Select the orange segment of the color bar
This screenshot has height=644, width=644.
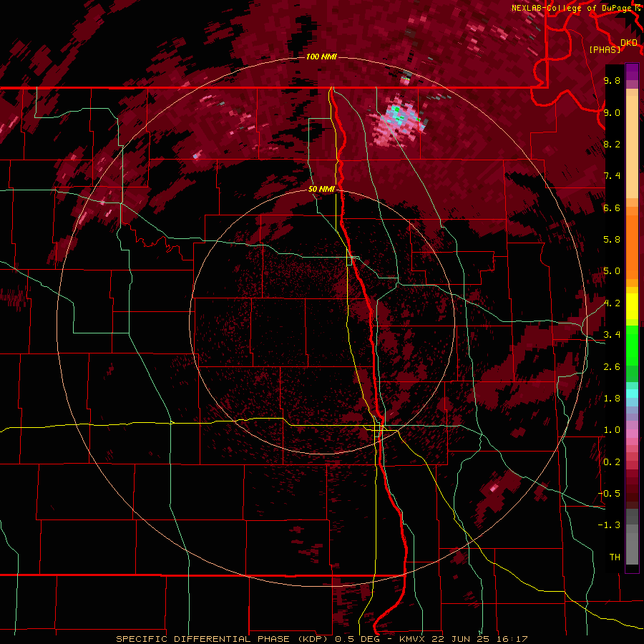pyautogui.click(x=632, y=243)
